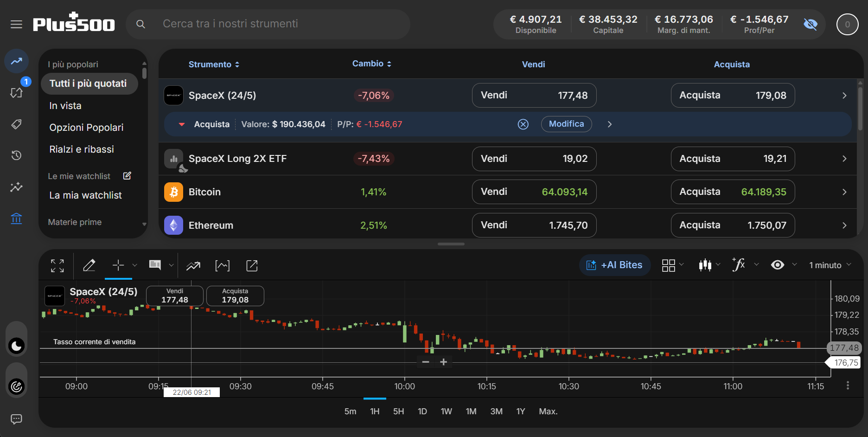This screenshot has width=868, height=437.
Task: Click the chart Acquista 179,08 button
Action: [235, 296]
